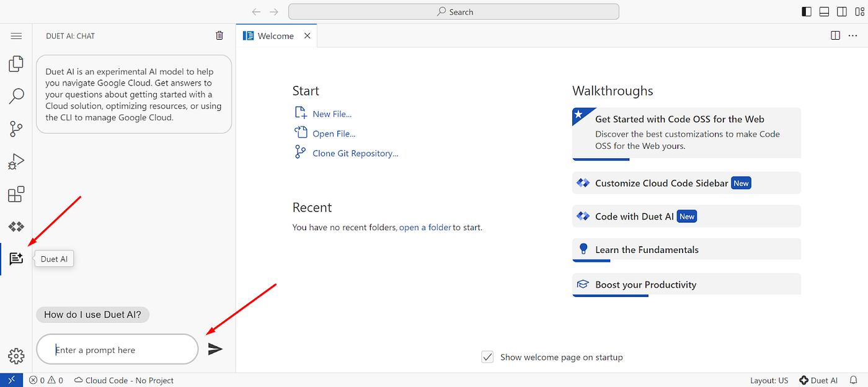Image resolution: width=868 pixels, height=387 pixels.
Task: Open the Run and Debug view
Action: coord(16,162)
